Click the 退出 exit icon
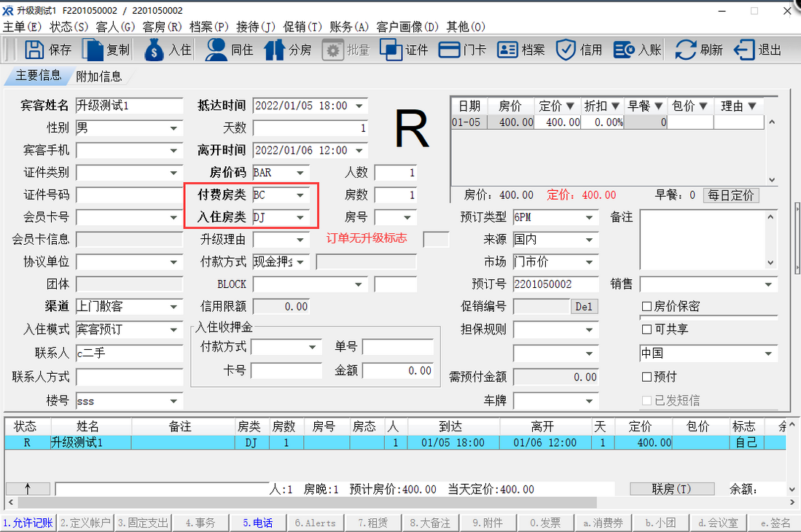Screen dimensions: 801x532 pos(743,50)
